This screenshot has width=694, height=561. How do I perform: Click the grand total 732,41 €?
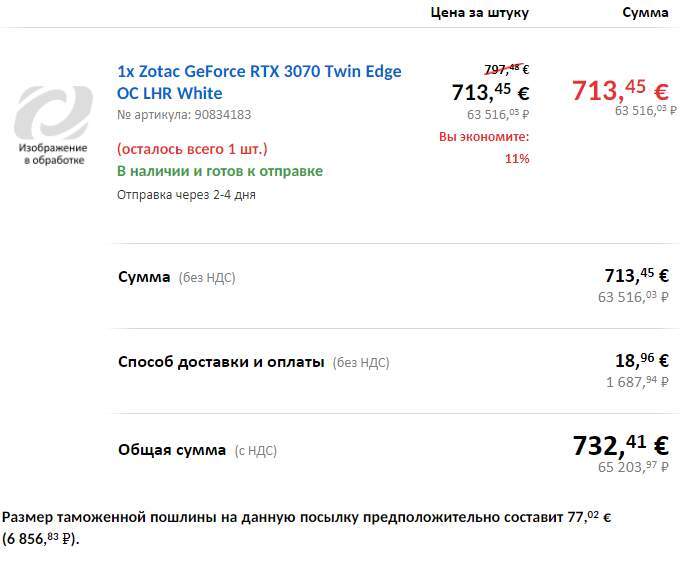click(620, 444)
